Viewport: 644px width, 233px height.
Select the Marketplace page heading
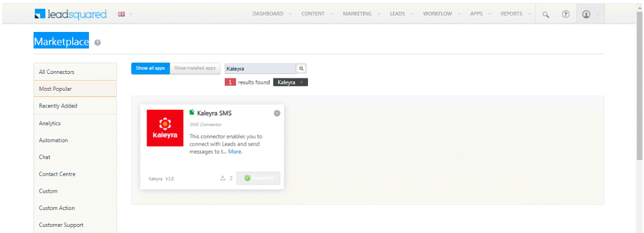(x=61, y=41)
